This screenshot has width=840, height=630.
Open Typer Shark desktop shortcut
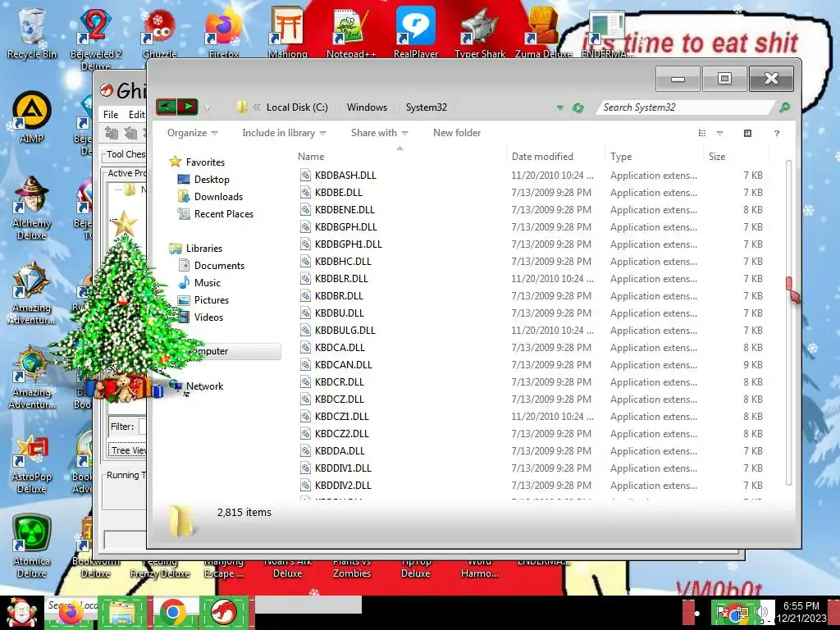479,32
